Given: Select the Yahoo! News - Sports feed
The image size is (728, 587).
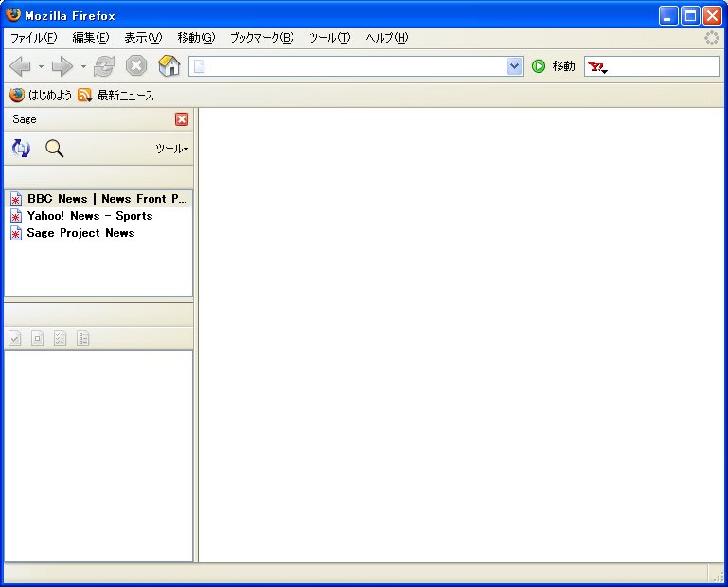Looking at the screenshot, I should tap(98, 216).
